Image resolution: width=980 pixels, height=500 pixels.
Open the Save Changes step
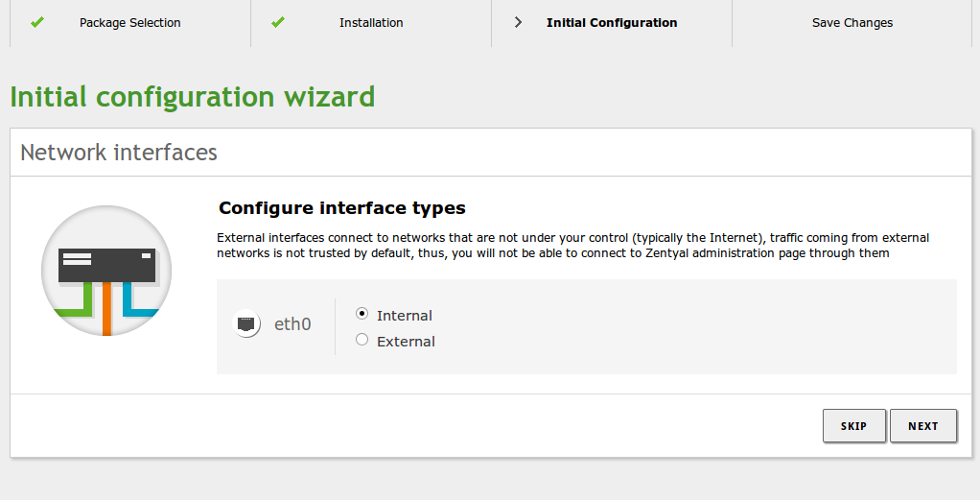(x=852, y=22)
